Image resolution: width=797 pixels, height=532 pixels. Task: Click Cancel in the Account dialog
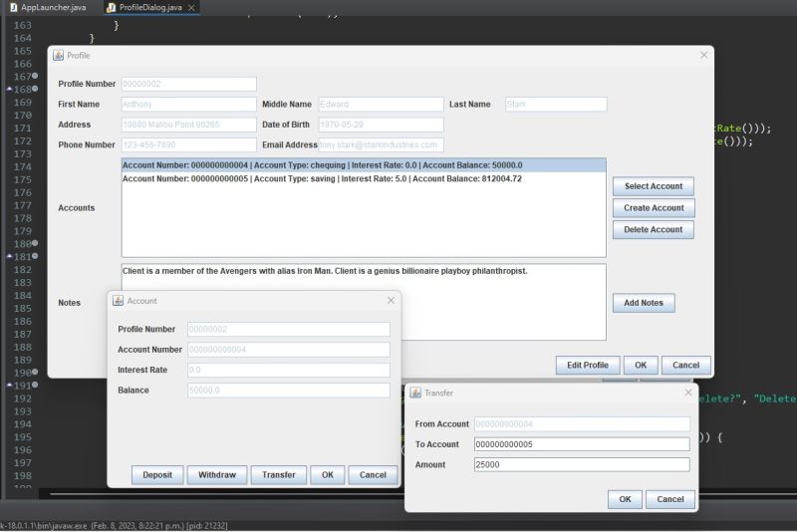click(x=373, y=475)
